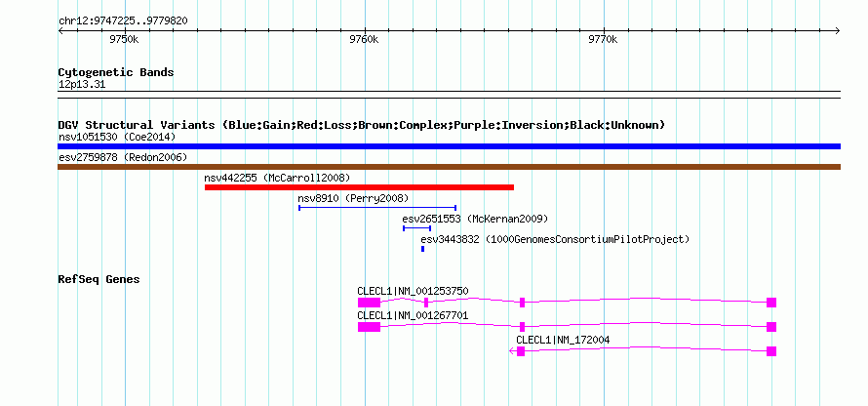This screenshot has width=868, height=406.
Task: Click the 9770k ruler tick label
Action: [x=603, y=39]
